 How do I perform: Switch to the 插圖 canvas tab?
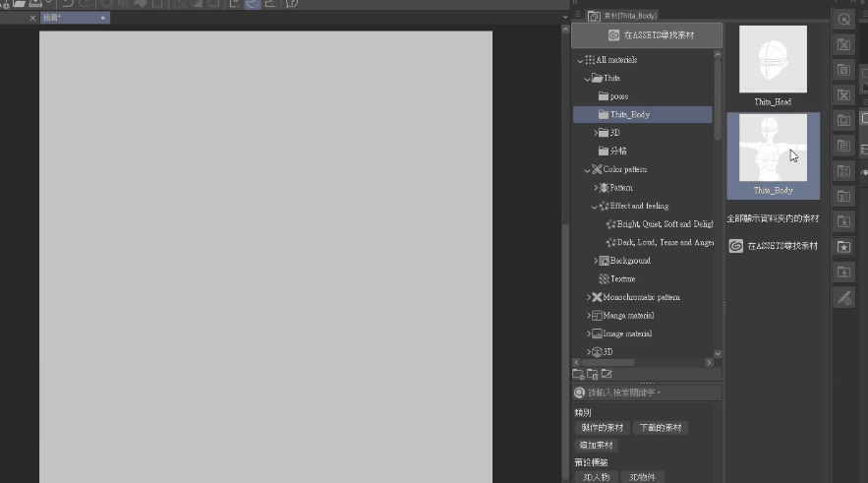(x=74, y=18)
